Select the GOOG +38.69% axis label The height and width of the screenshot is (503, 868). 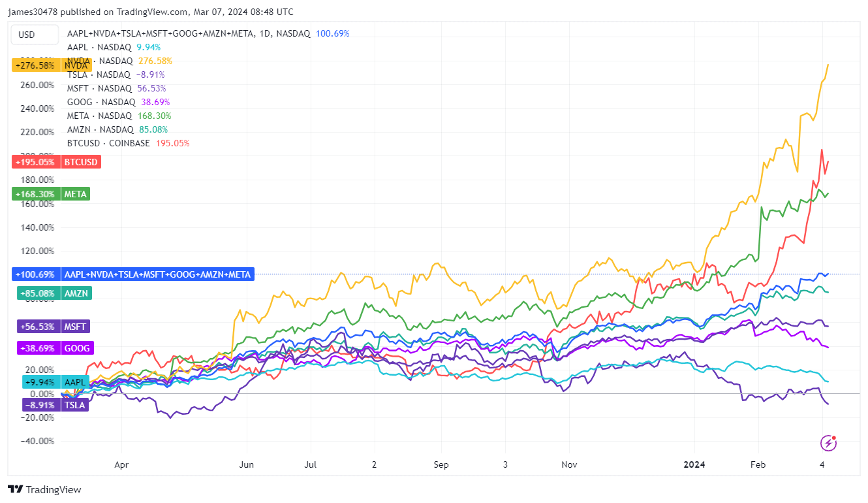click(52, 348)
